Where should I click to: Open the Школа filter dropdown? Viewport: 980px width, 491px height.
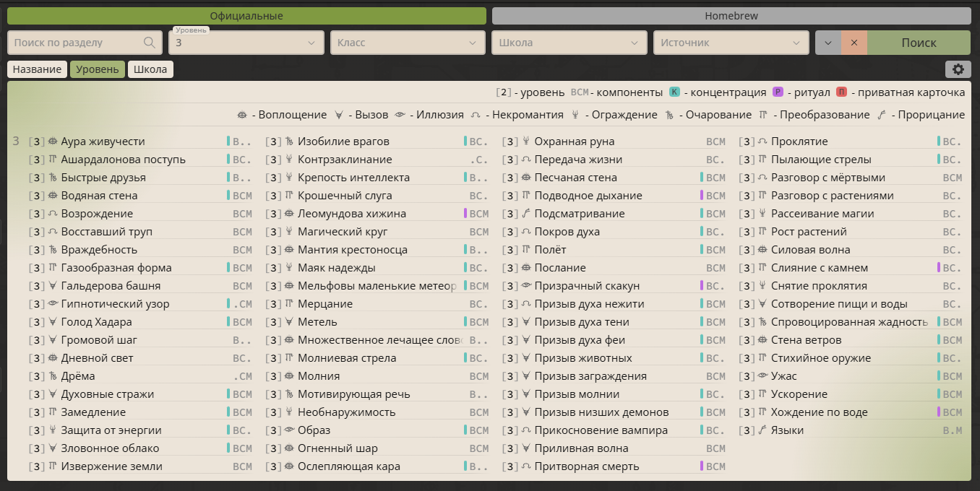click(569, 43)
